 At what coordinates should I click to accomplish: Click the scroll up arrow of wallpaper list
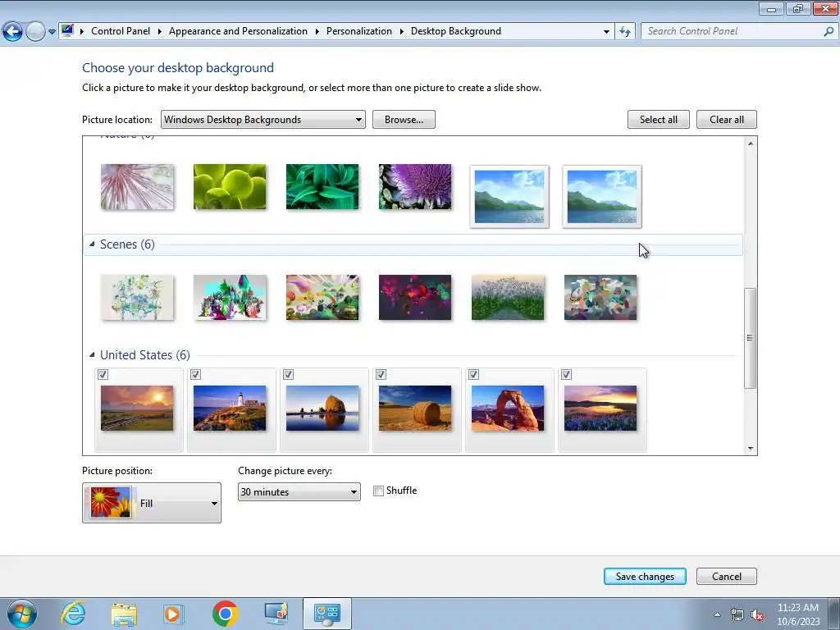tap(751, 143)
